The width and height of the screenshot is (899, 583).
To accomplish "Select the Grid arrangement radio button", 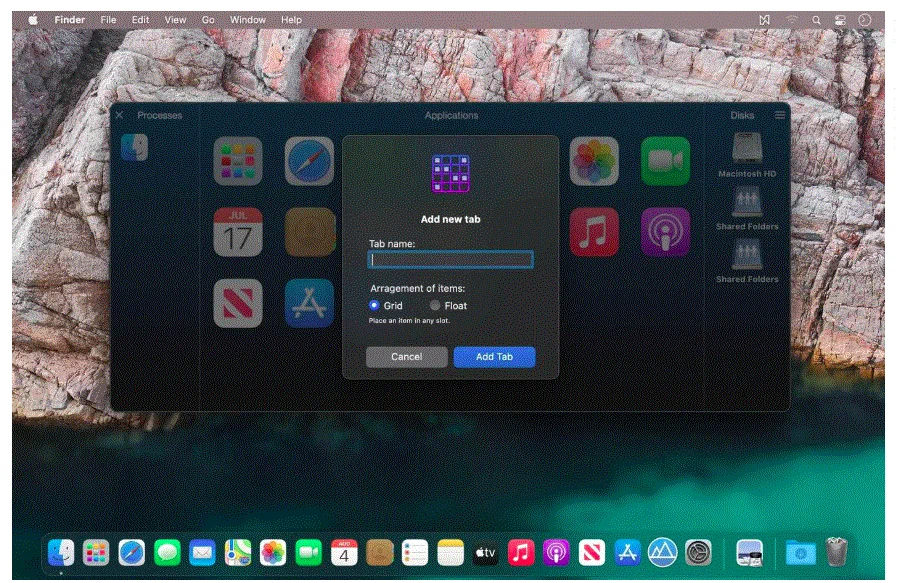I will click(x=374, y=306).
